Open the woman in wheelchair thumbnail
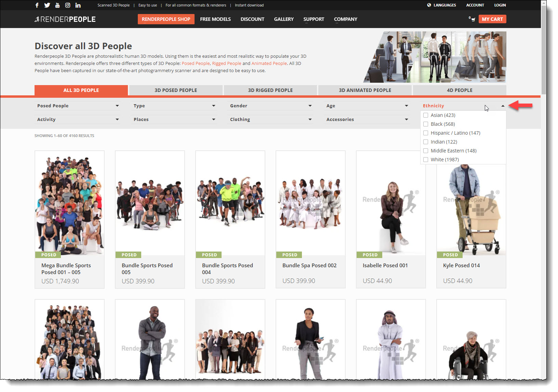The width and height of the screenshot is (558, 392). click(x=471, y=339)
